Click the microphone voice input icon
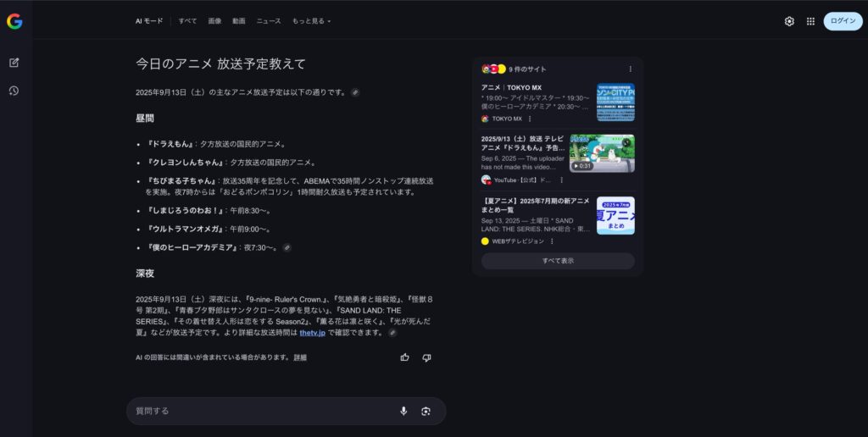This screenshot has height=437, width=868. coord(403,411)
